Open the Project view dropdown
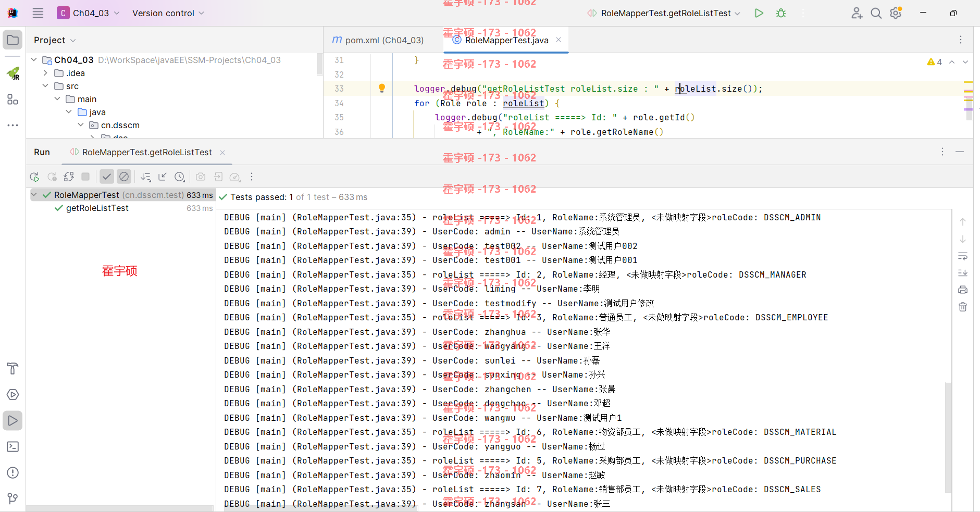The height and width of the screenshot is (512, 980). [55, 40]
